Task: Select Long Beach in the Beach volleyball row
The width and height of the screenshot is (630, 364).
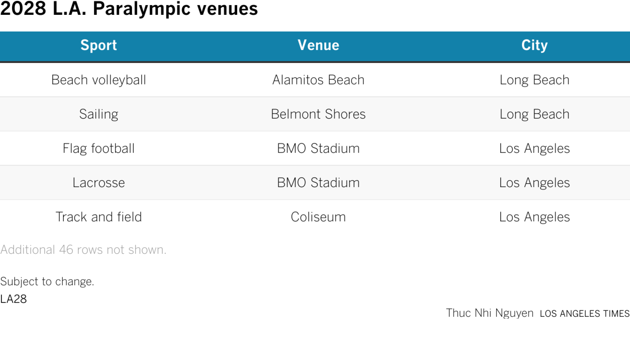Action: (534, 80)
